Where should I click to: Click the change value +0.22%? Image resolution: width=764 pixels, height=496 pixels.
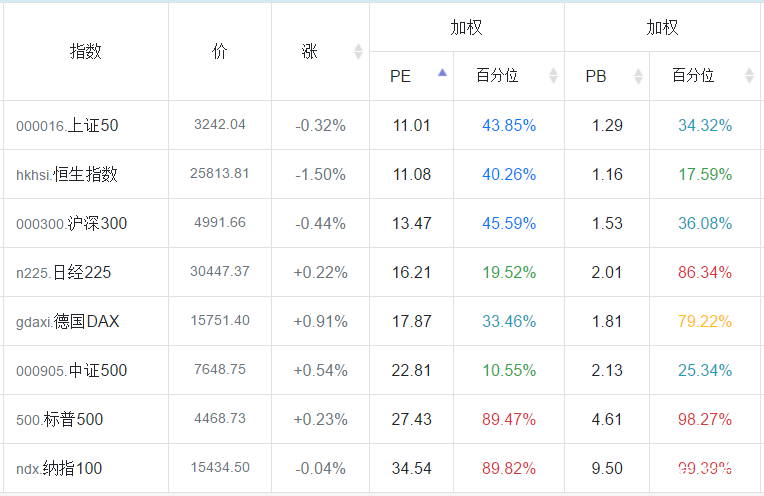point(320,272)
